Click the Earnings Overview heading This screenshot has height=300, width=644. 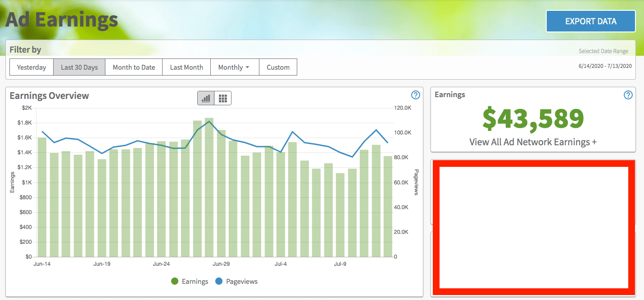click(x=49, y=95)
